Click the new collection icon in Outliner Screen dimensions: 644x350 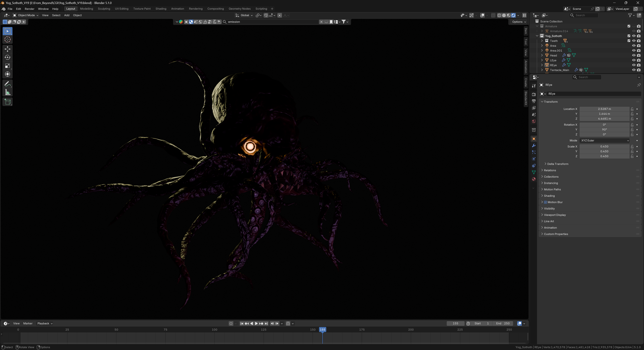coord(639,15)
